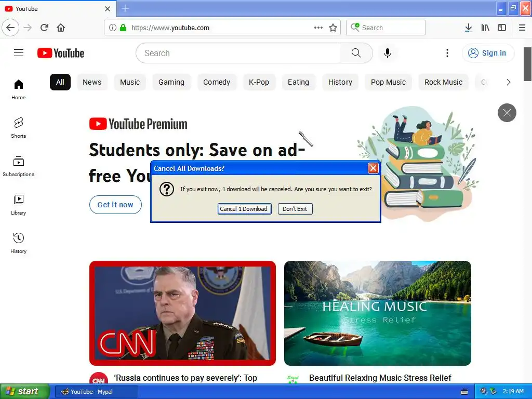Click the browser forward arrow
This screenshot has height=399, width=532.
(x=28, y=28)
